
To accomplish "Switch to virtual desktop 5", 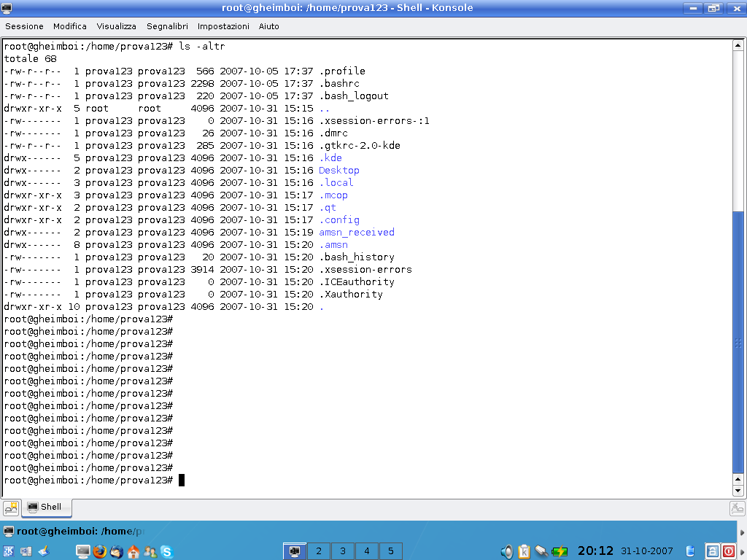I will (390, 551).
